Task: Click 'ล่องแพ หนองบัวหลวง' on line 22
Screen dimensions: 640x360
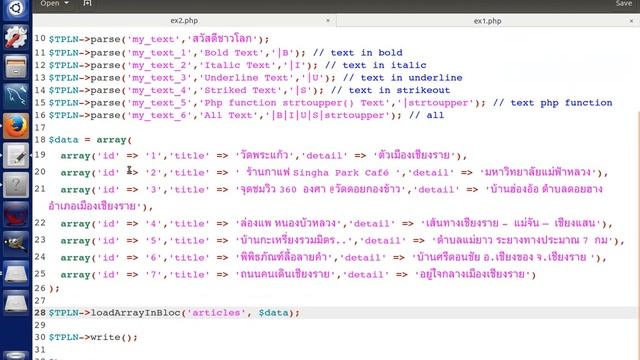Action: click(x=288, y=223)
